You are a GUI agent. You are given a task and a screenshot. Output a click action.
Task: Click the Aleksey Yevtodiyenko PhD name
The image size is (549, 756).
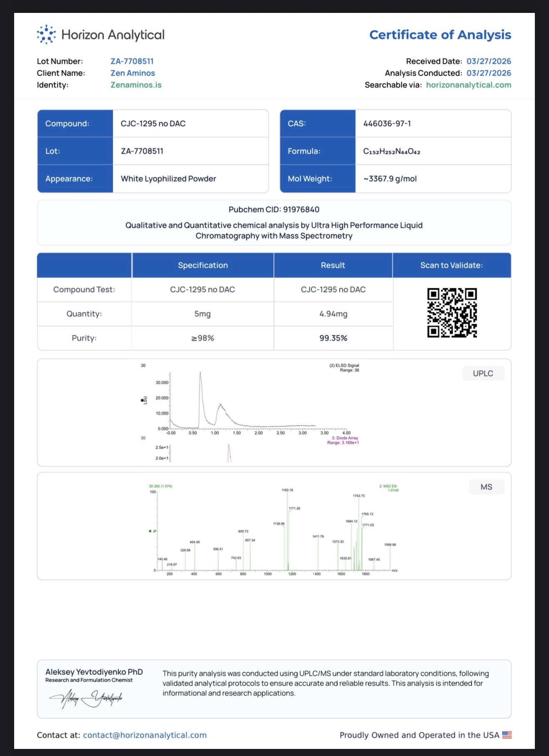tap(94, 672)
